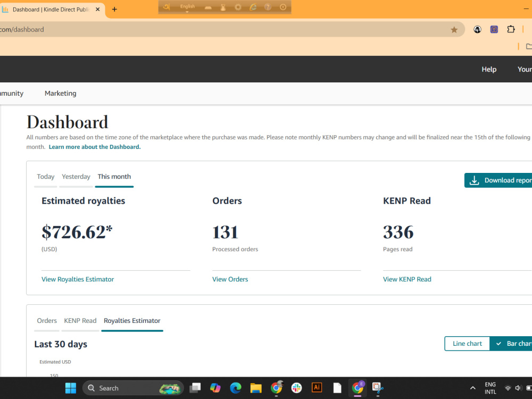Click the Last 30 days heading
The height and width of the screenshot is (399, 532).
click(61, 344)
